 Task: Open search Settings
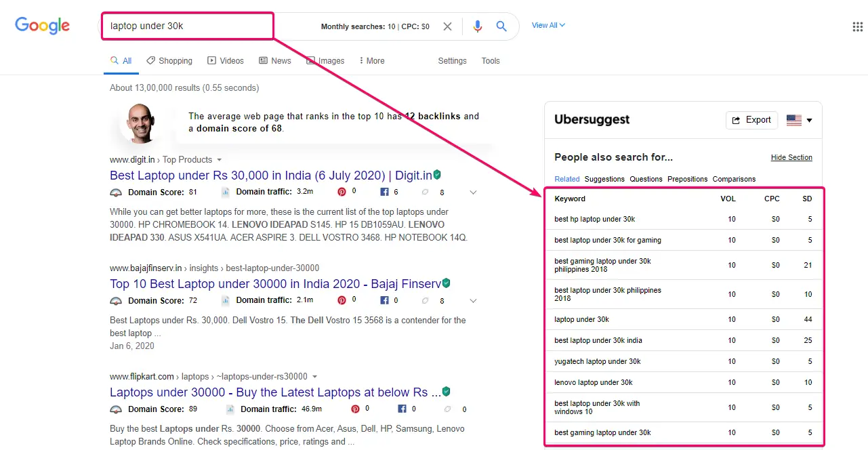452,61
